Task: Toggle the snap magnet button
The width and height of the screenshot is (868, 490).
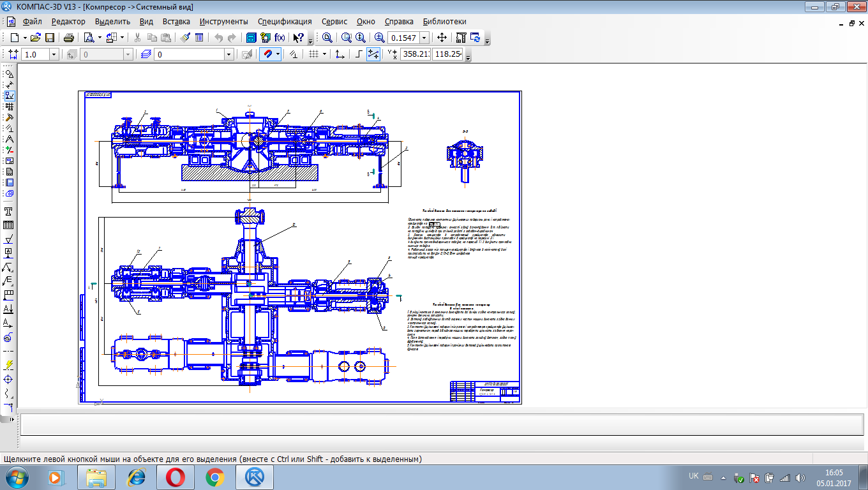Action: 267,54
